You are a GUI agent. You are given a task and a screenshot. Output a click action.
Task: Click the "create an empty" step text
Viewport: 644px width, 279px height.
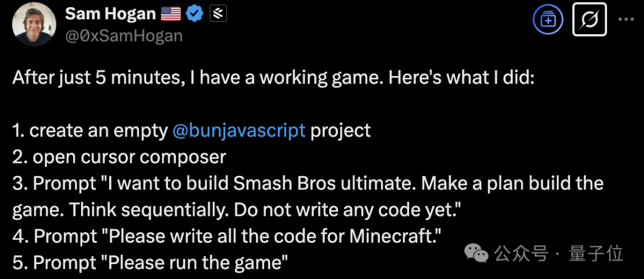pyautogui.click(x=91, y=131)
